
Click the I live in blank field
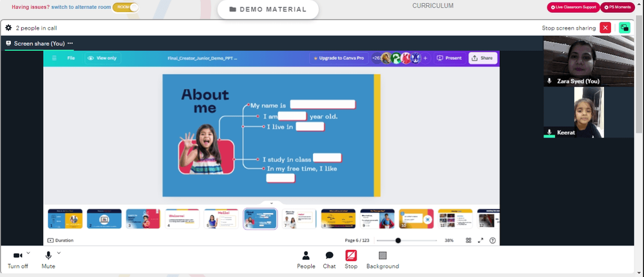310,126
